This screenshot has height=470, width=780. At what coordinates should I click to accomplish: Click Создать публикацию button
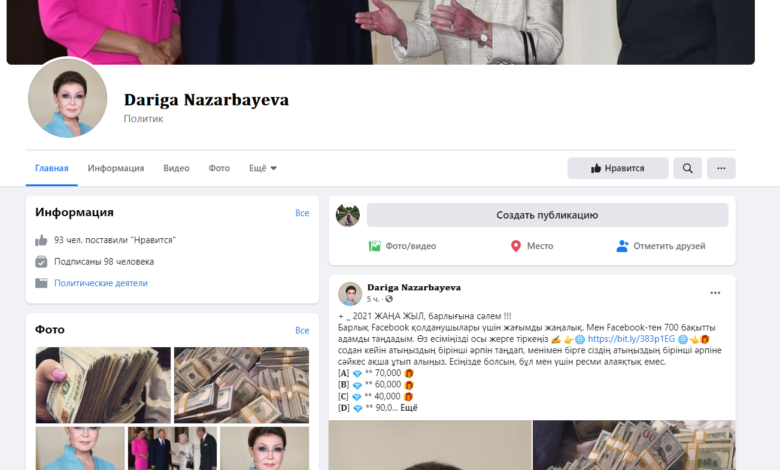click(547, 215)
